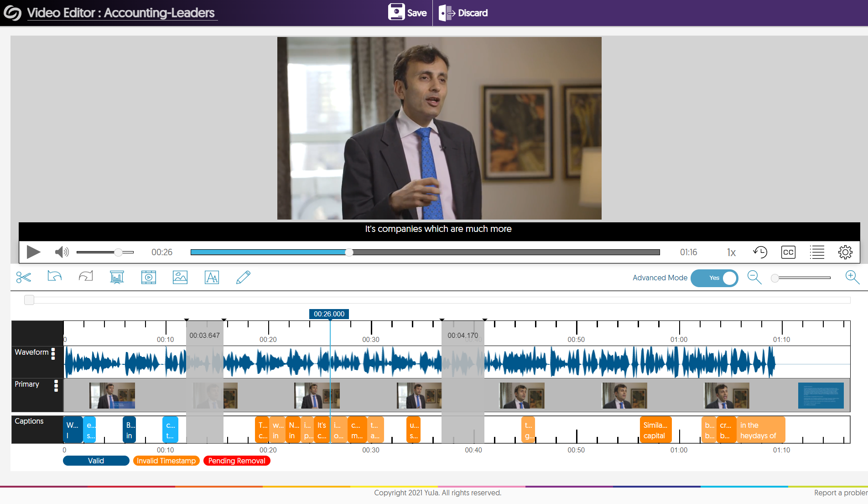Open the insert video clip tool
Image resolution: width=868 pixels, height=504 pixels.
pyautogui.click(x=148, y=277)
